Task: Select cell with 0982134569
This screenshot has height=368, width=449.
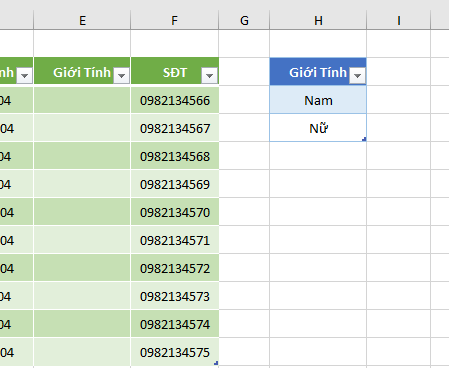Action: click(175, 184)
